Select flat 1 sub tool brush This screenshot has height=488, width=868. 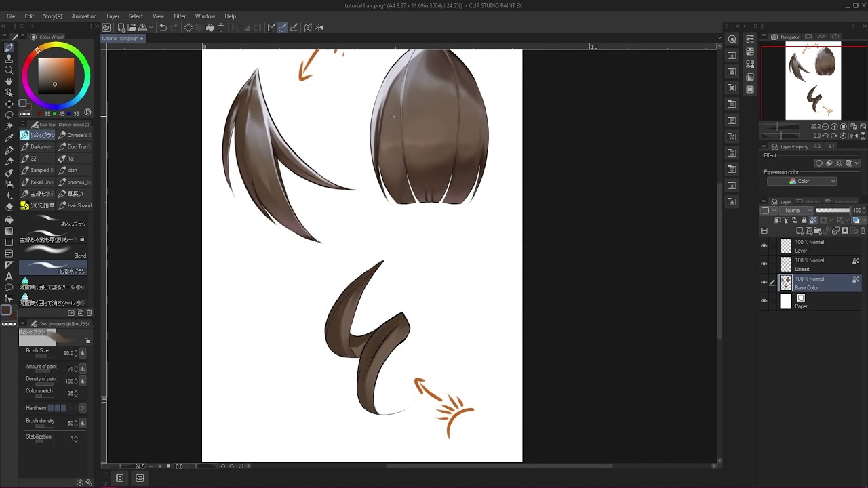(x=74, y=159)
